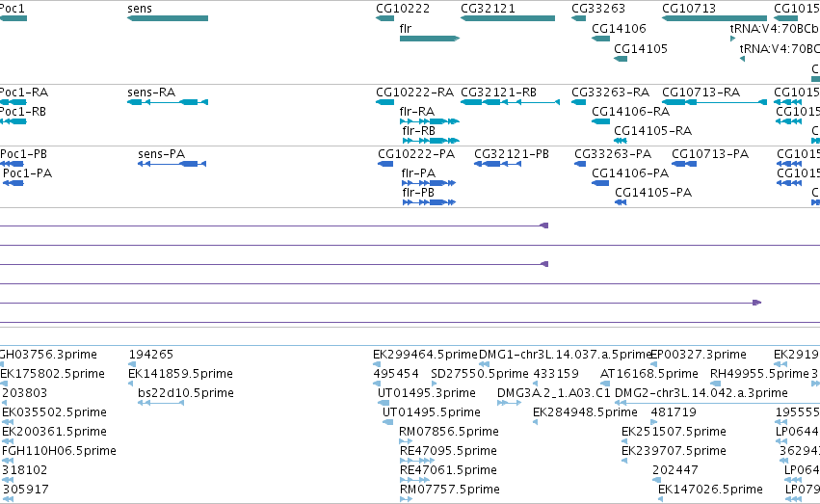This screenshot has width=820, height=504.
Task: Select the CG10222-RA transcript label
Action: point(414,93)
